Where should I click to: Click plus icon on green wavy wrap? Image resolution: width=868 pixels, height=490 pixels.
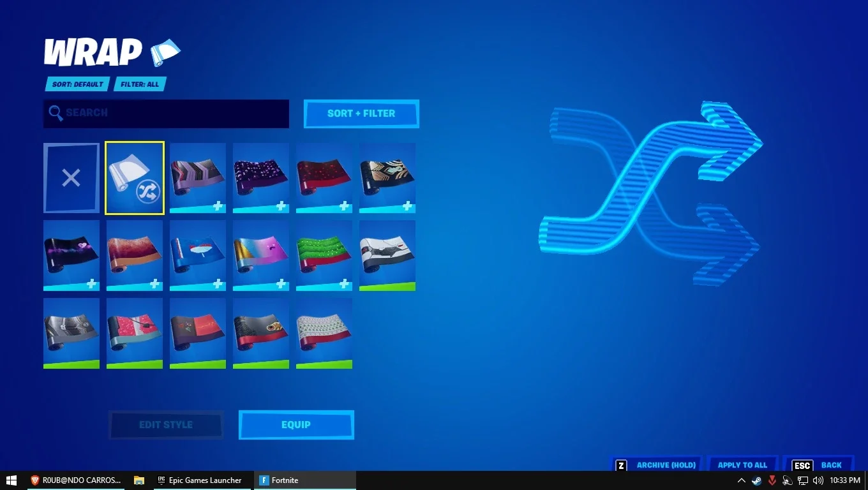point(345,284)
